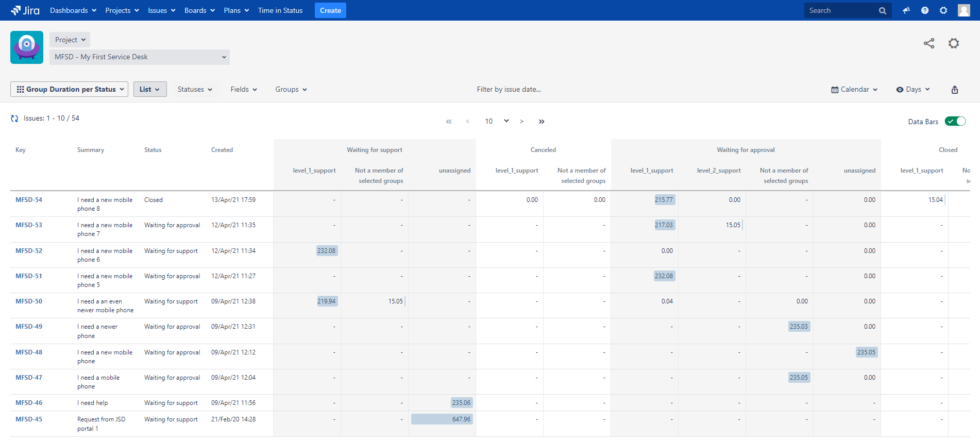
Task: Click the export icon
Action: click(954, 90)
